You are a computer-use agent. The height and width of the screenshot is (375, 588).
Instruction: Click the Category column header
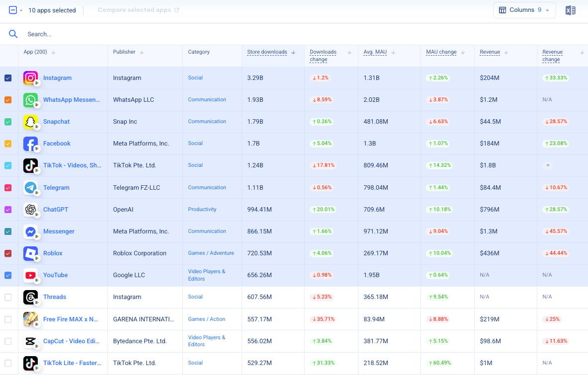pos(199,52)
